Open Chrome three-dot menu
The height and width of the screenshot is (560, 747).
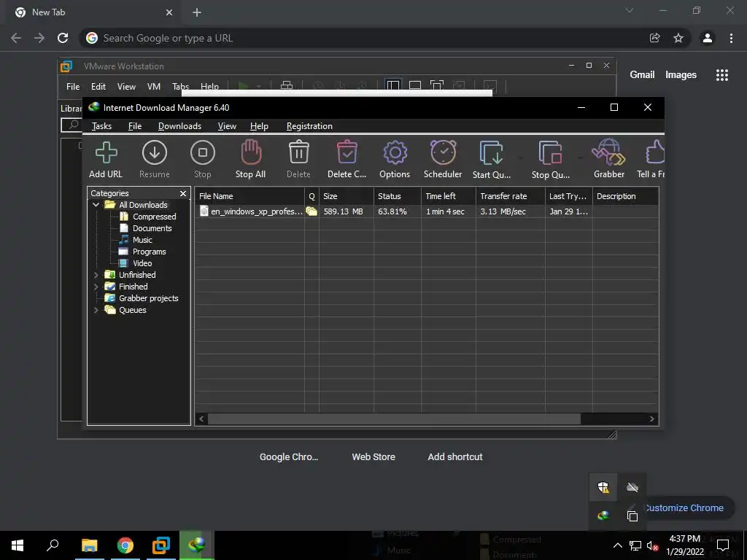(x=731, y=38)
